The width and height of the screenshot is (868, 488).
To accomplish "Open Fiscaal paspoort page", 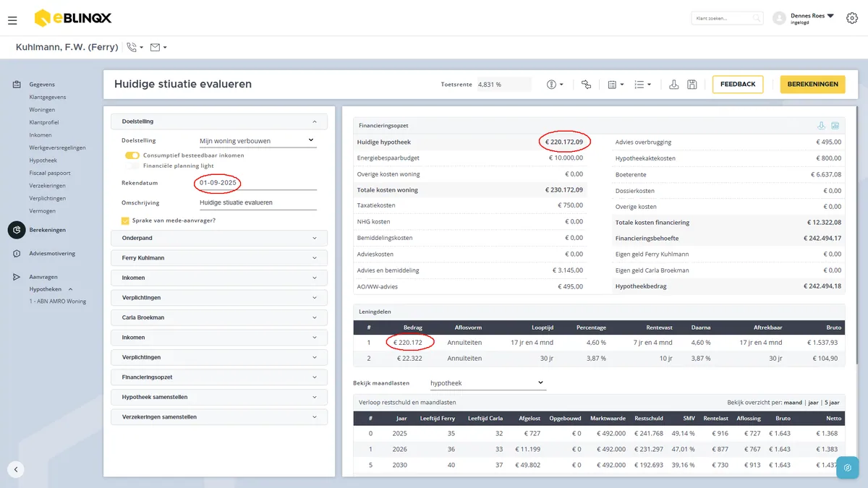I will [x=50, y=173].
